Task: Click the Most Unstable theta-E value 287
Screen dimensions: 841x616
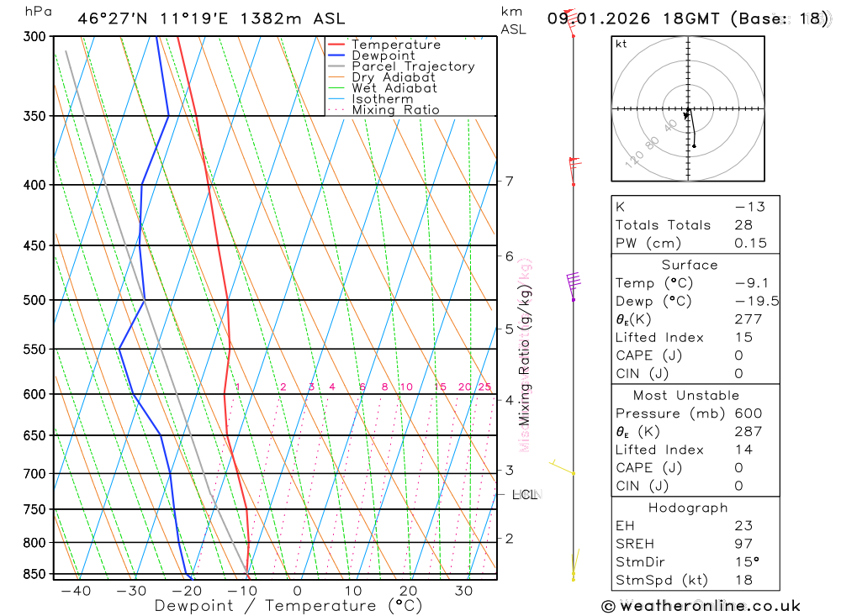Action: tap(748, 432)
